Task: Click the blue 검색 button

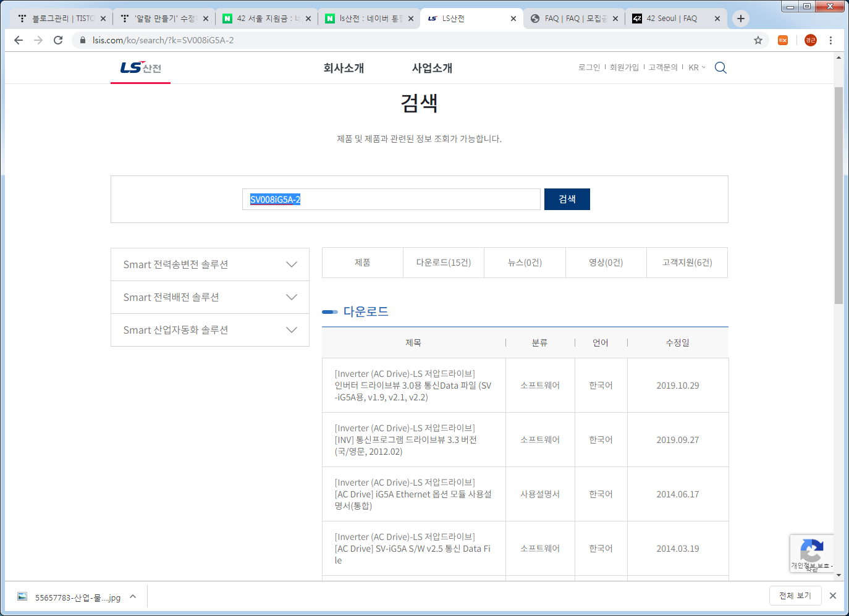Action: (567, 199)
